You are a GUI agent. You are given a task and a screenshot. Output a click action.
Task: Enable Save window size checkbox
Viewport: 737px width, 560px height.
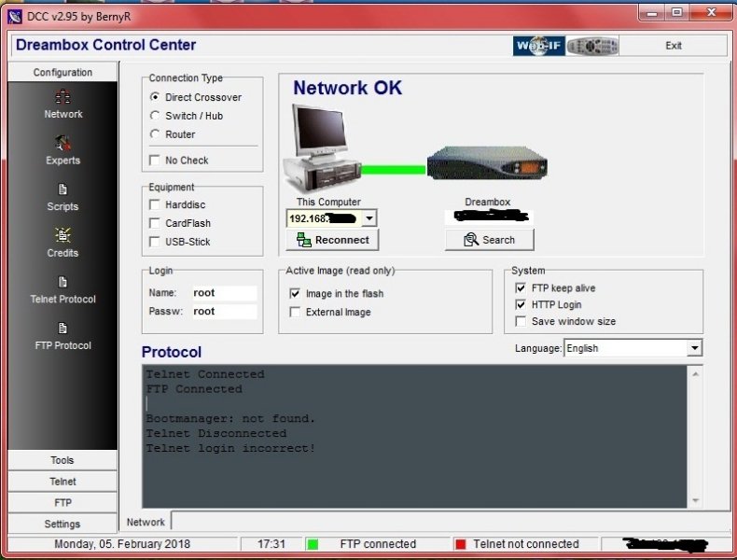pos(521,321)
